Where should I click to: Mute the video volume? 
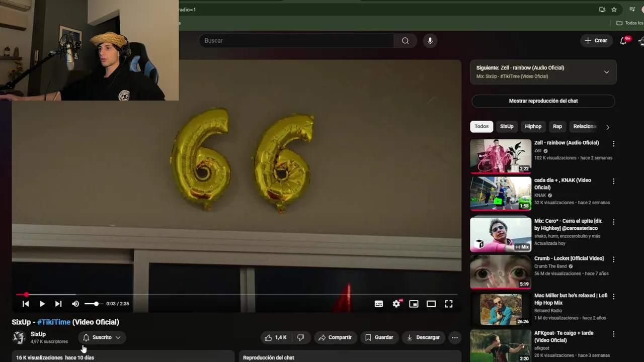click(75, 304)
